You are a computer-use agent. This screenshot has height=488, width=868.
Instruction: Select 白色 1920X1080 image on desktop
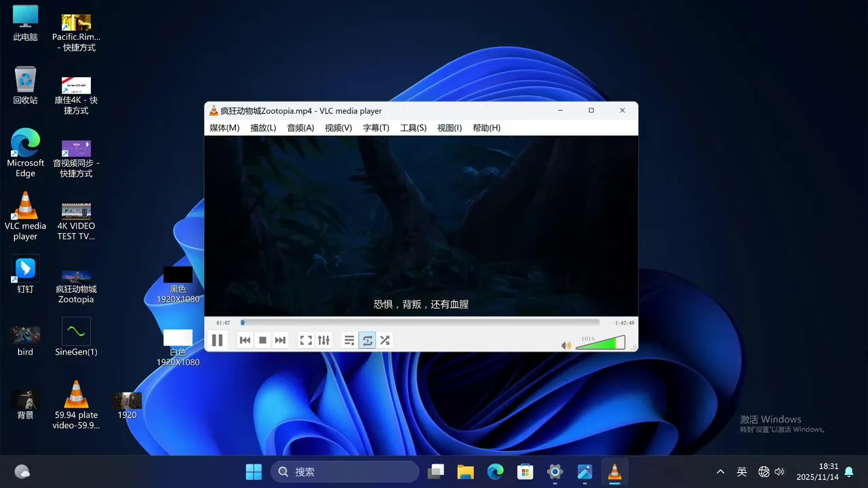coord(178,348)
